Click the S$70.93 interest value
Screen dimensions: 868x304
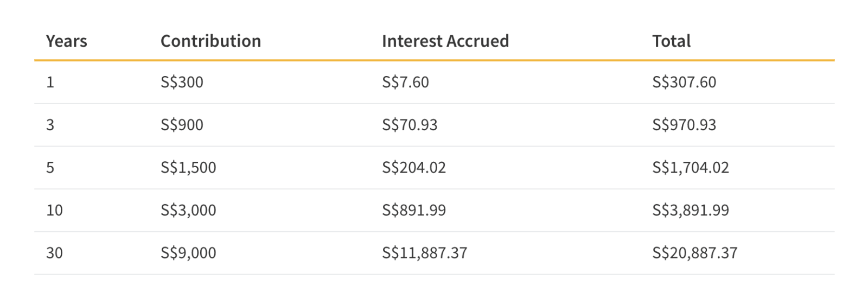(410, 125)
